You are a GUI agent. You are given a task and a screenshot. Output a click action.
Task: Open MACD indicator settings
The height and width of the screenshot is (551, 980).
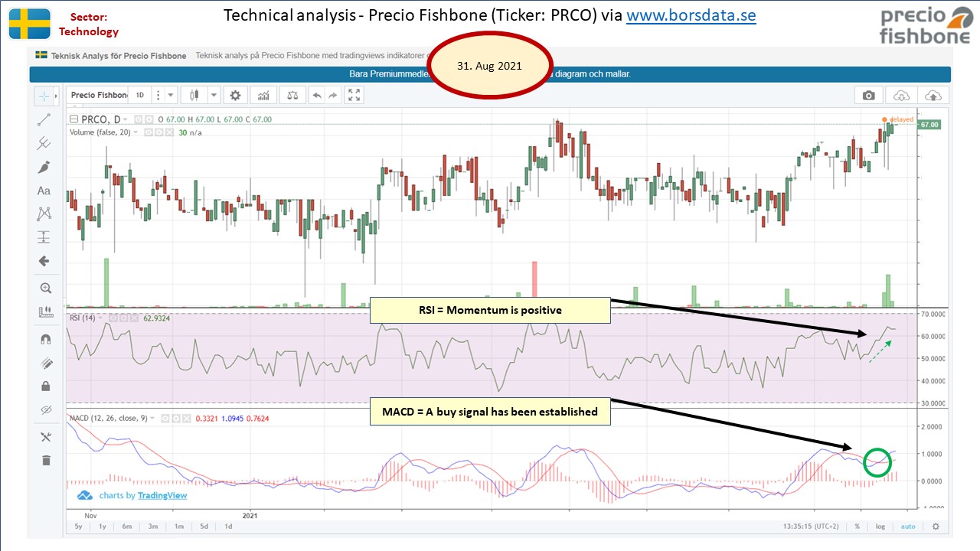[x=175, y=419]
